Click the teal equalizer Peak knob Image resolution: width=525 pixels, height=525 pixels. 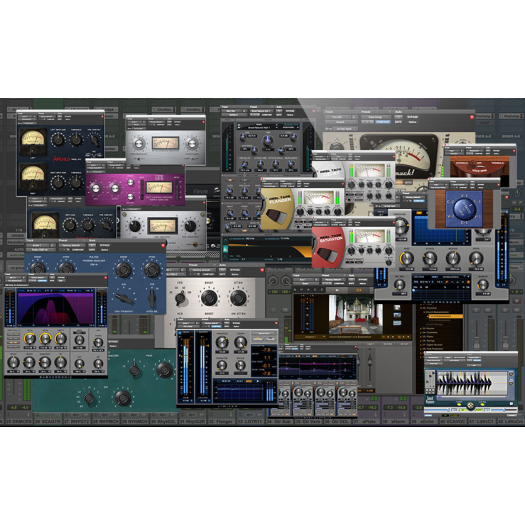click(x=164, y=370)
